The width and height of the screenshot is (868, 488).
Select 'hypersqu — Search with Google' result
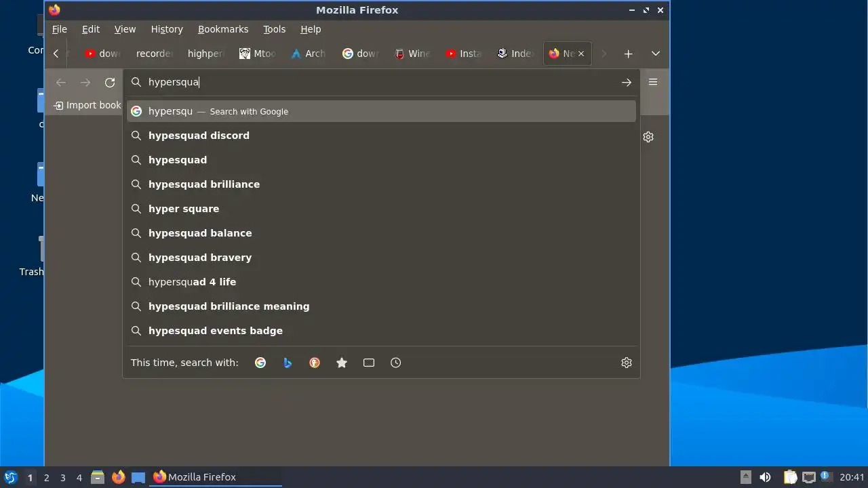381,111
